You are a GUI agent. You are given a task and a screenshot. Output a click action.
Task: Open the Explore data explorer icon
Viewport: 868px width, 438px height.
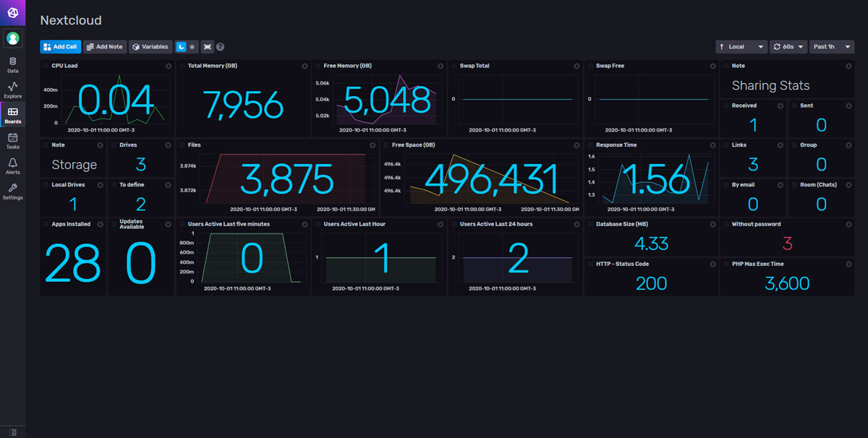point(12,90)
